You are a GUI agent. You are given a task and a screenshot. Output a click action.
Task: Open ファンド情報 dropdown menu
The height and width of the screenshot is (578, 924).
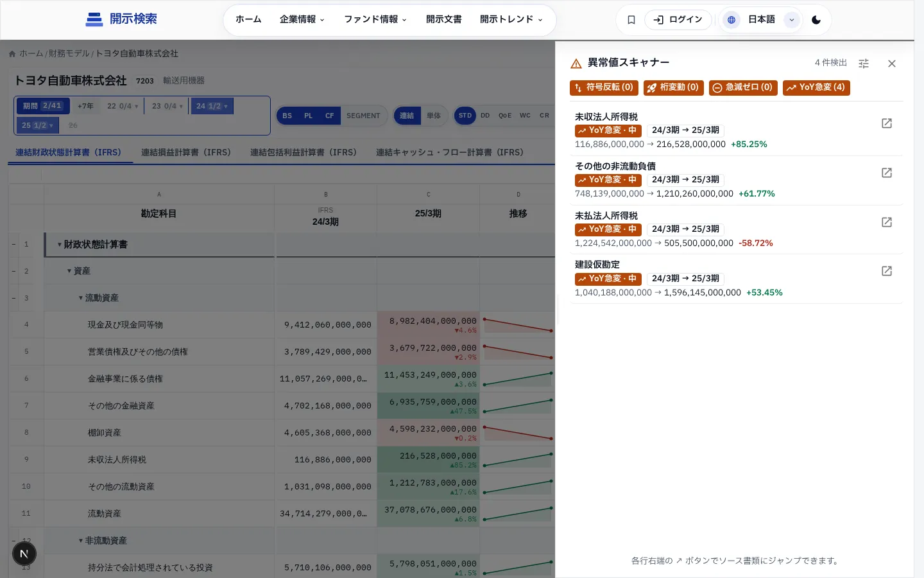coord(375,20)
